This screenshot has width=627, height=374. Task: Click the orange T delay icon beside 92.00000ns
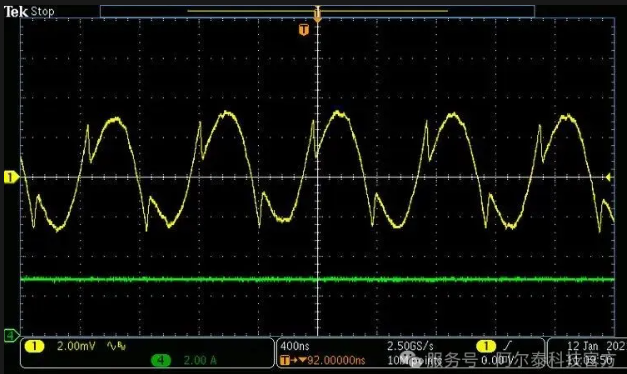[284, 360]
